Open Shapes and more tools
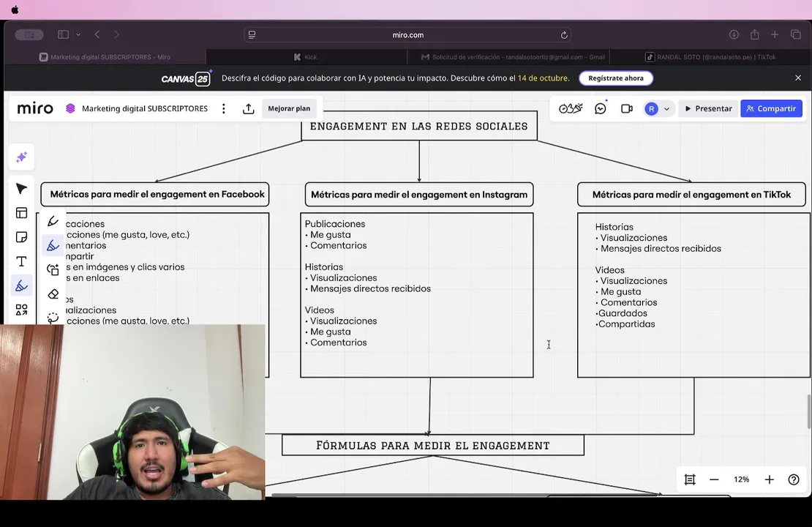 [21, 310]
